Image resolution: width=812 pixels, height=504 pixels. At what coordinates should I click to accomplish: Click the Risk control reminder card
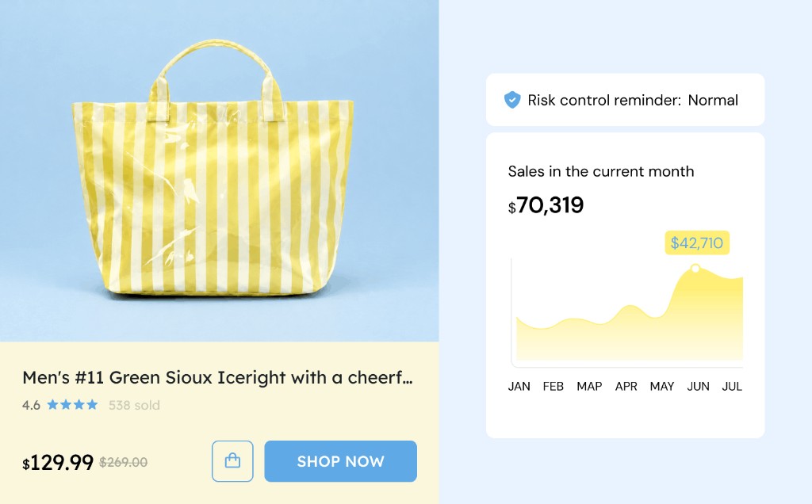tap(625, 100)
